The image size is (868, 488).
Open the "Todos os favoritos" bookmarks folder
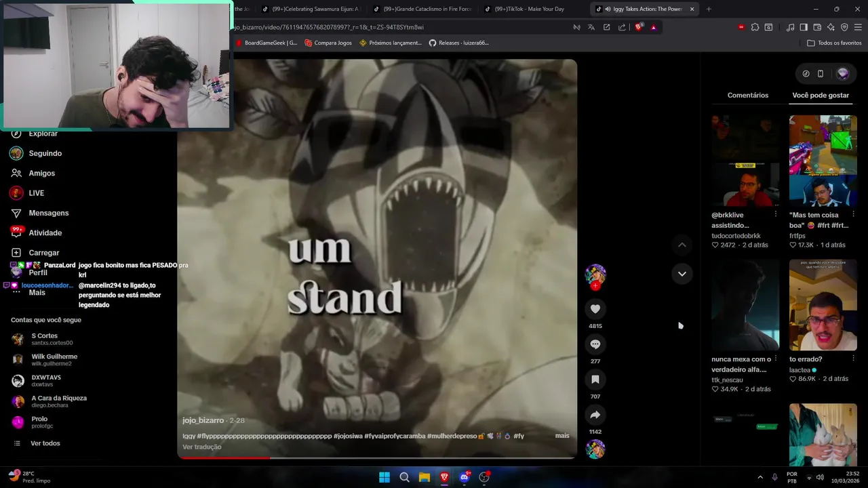834,43
